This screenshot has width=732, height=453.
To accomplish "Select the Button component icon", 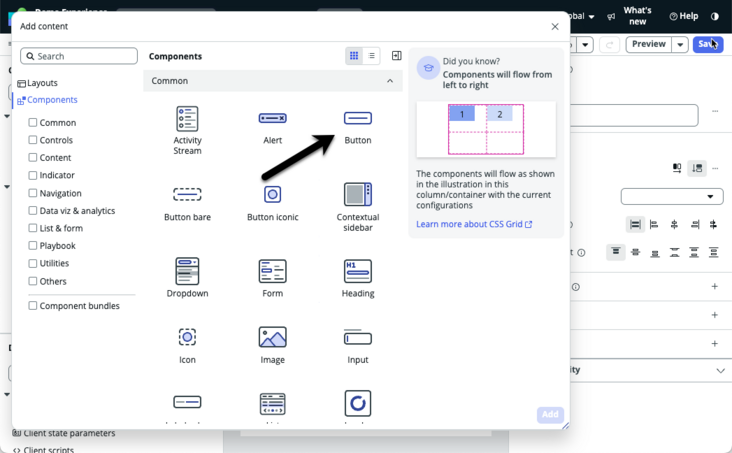I will pos(358,118).
